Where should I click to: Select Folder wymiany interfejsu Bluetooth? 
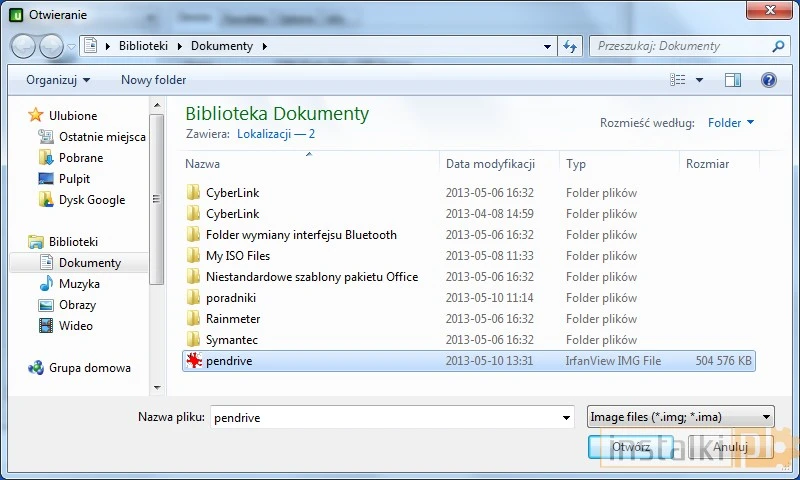tap(468, 235)
